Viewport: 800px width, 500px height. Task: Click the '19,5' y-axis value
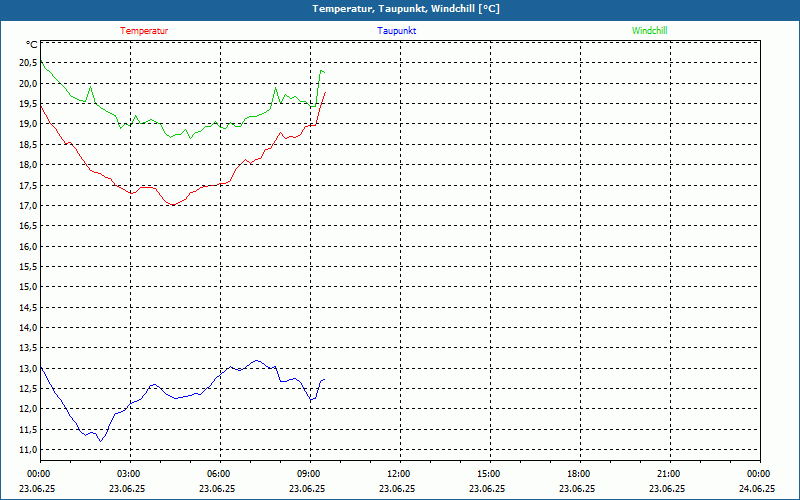pos(29,104)
